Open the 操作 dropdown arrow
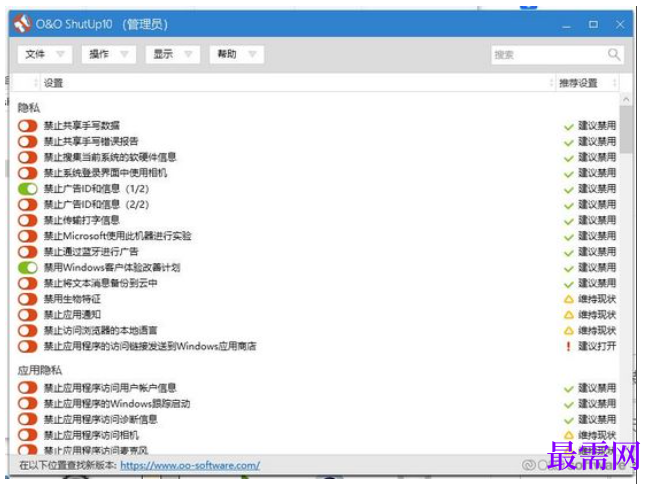This screenshot has height=487, width=659. [x=124, y=54]
